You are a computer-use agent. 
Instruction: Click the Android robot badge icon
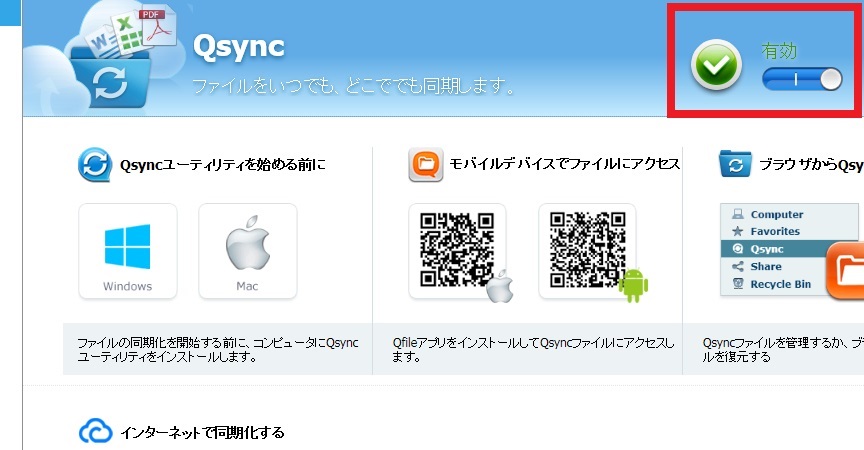pyautogui.click(x=633, y=285)
